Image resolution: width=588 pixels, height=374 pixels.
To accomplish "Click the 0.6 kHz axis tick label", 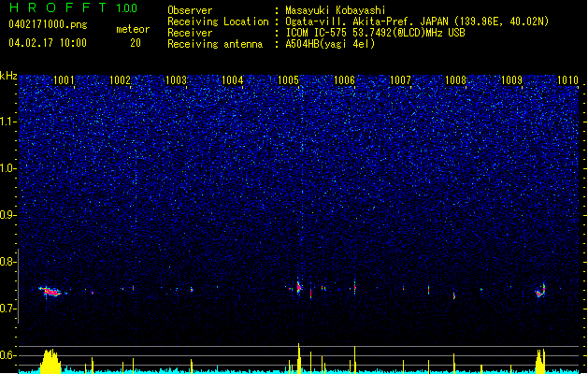I will (x=8, y=355).
